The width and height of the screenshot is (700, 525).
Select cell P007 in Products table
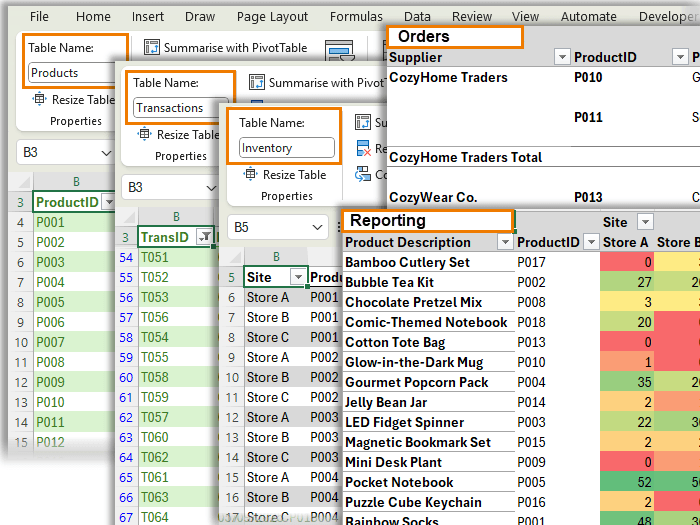74,342
